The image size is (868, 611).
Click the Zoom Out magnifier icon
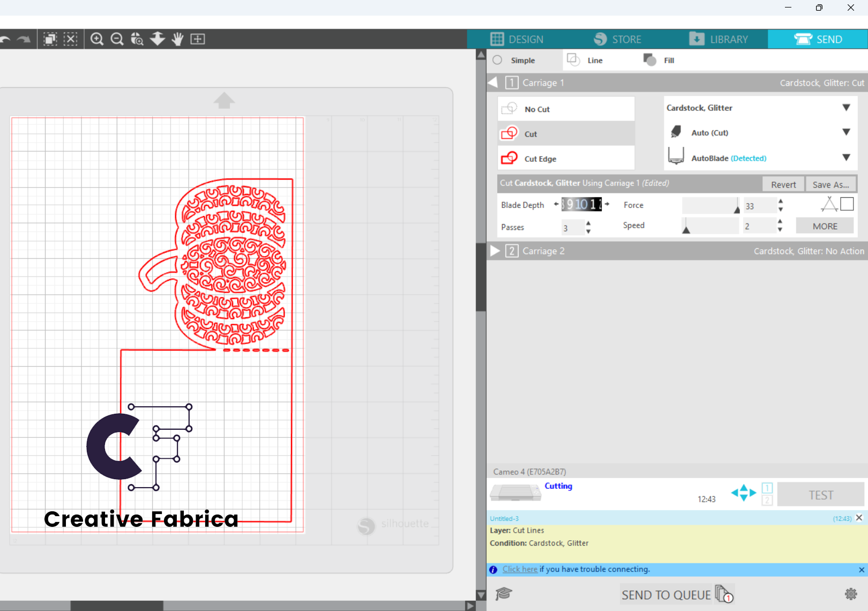tap(117, 39)
